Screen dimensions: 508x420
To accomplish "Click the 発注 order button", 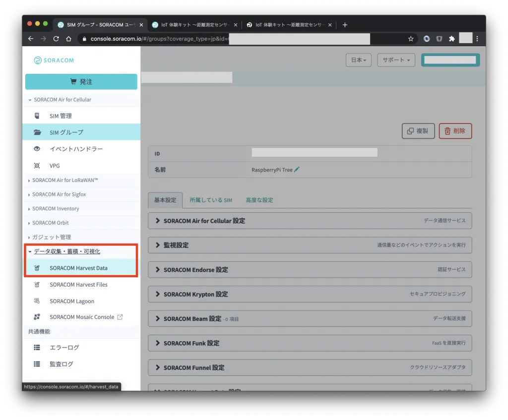I will pos(81,82).
